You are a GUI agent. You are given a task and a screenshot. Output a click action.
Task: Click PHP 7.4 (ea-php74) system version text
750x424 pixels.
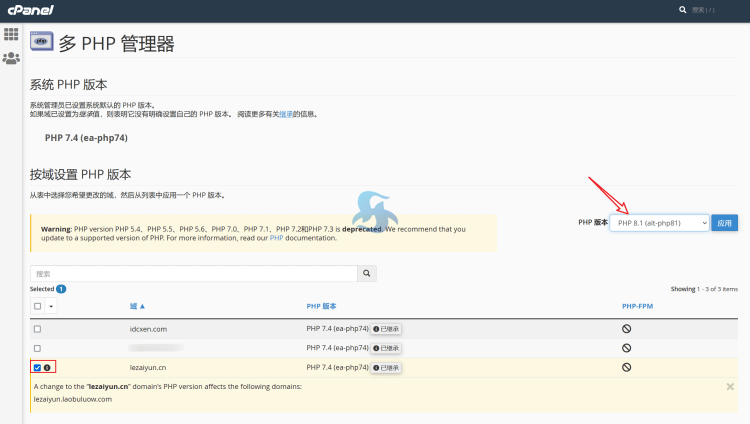tap(86, 138)
